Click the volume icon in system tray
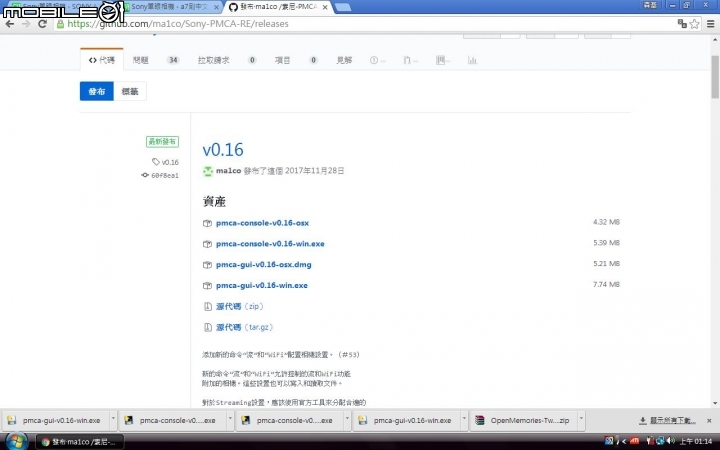The image size is (720, 450). (x=671, y=441)
